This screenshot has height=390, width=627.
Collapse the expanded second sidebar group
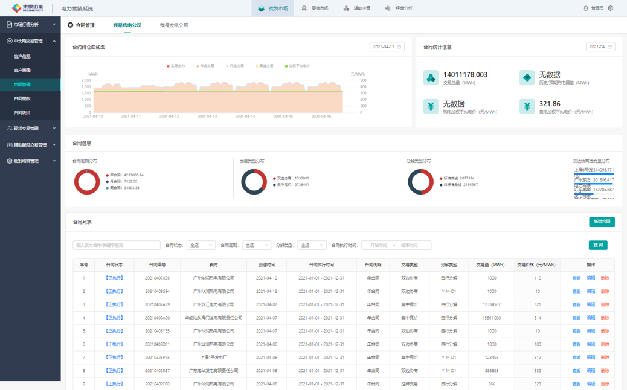[30, 41]
